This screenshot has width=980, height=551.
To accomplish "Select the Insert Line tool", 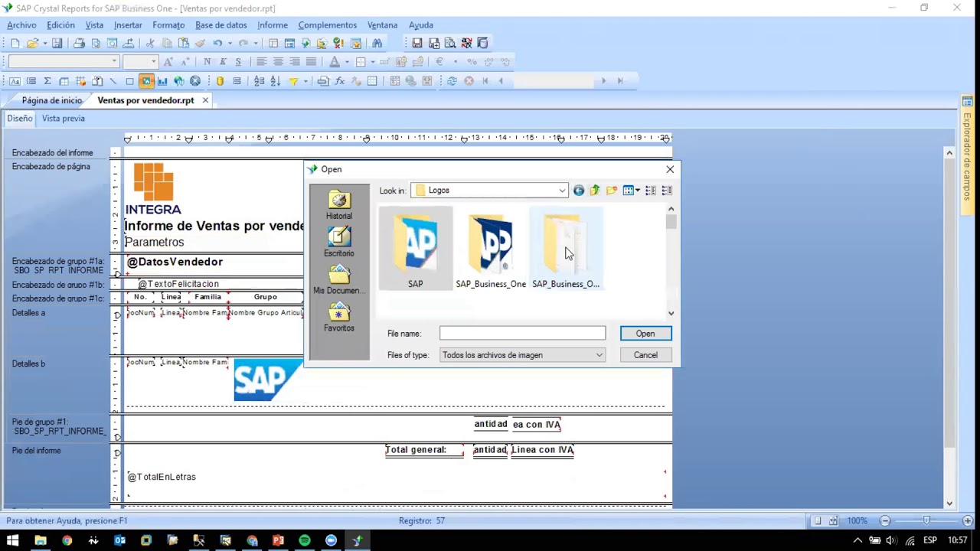I will 113,81.
